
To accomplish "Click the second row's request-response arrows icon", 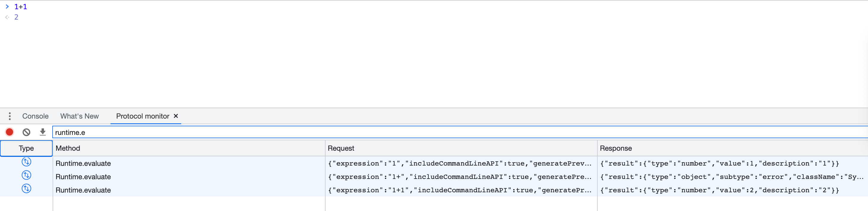I will [x=26, y=176].
